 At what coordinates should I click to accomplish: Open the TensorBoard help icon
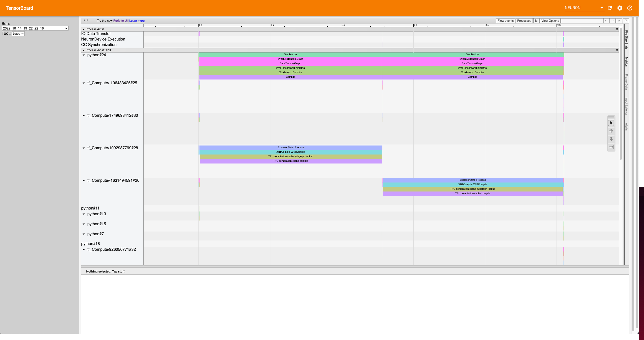pos(630,8)
